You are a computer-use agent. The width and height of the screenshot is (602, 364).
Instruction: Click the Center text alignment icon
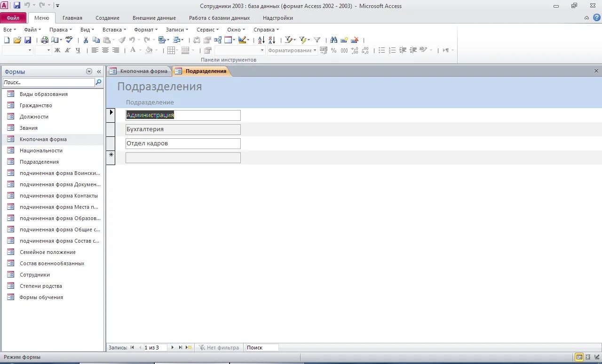105,50
